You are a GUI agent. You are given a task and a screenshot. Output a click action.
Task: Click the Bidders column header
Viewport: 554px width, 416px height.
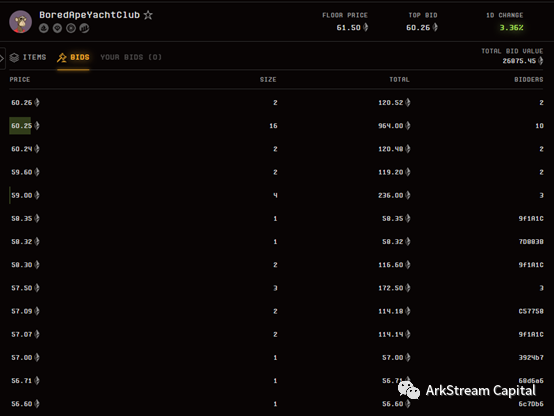pos(529,80)
